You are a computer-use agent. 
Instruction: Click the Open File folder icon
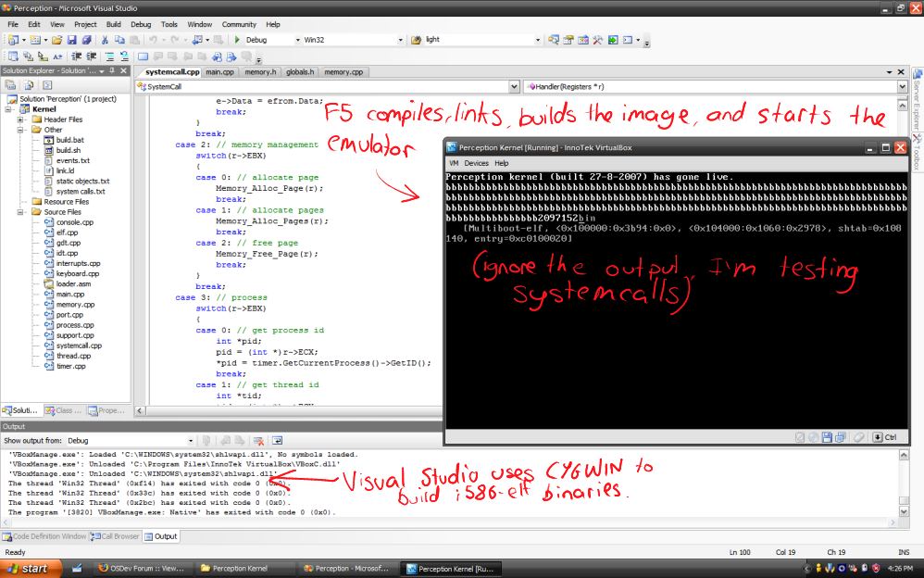click(56, 40)
